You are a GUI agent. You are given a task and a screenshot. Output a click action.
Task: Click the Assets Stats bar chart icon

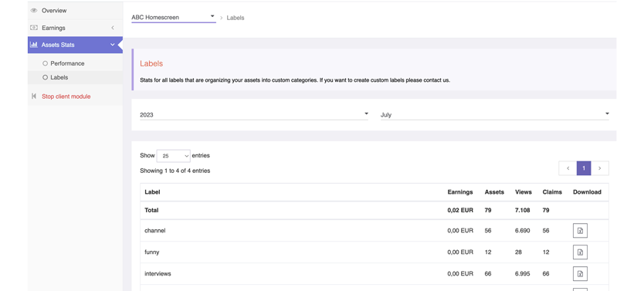34,45
